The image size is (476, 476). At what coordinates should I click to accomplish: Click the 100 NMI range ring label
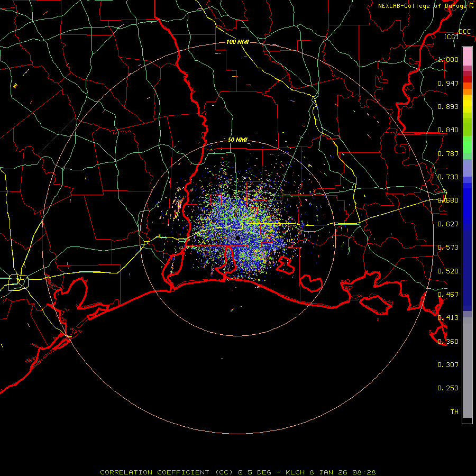coord(237,42)
